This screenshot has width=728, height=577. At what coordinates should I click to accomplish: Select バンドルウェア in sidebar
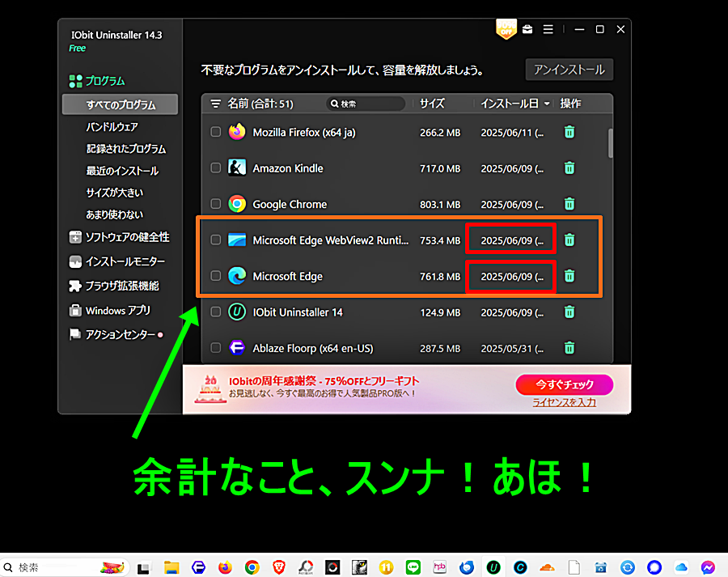112,127
